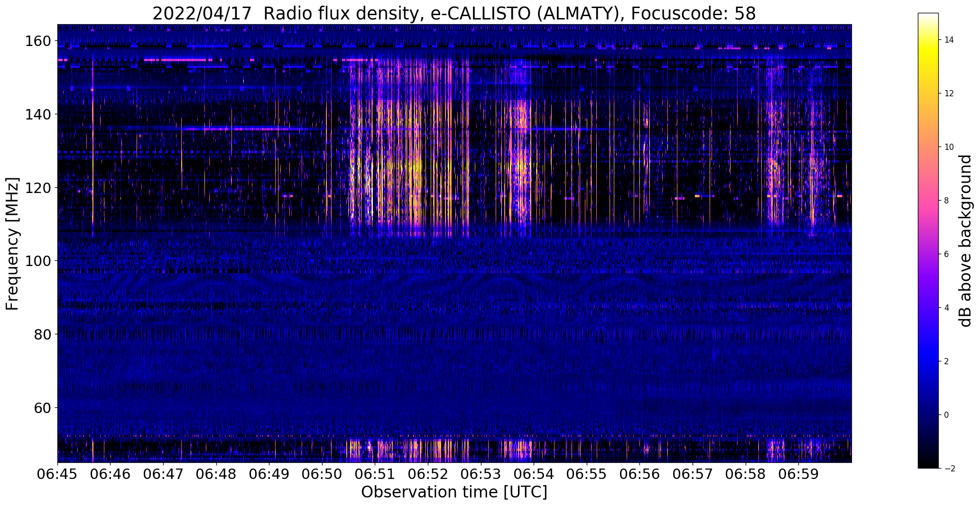
Task: Click the 12 colorbar tick label
Action: [x=949, y=93]
